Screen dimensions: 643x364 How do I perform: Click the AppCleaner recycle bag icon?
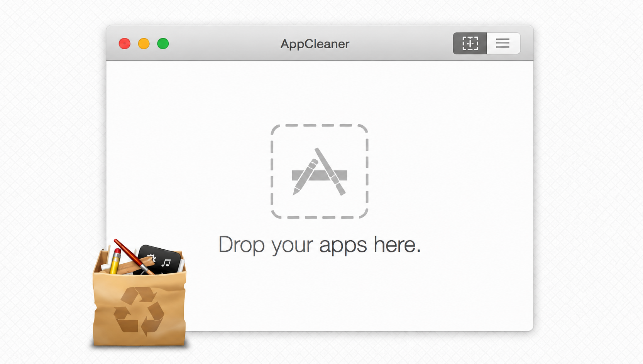click(x=139, y=293)
